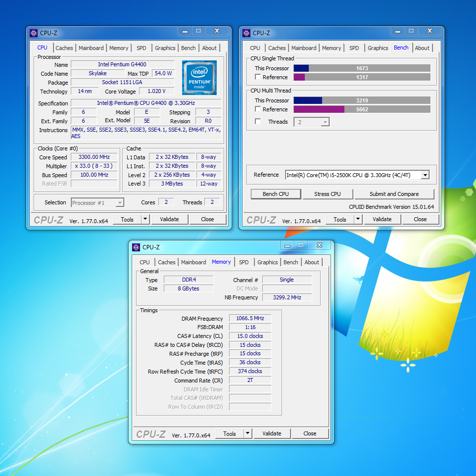
Task: Click the Bench CPU button
Action: [x=276, y=194]
